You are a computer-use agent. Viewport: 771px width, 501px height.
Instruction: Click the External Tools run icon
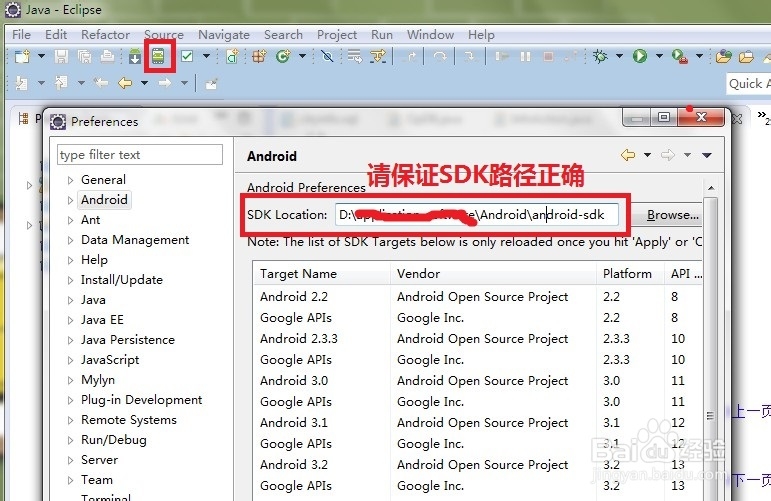(x=680, y=57)
